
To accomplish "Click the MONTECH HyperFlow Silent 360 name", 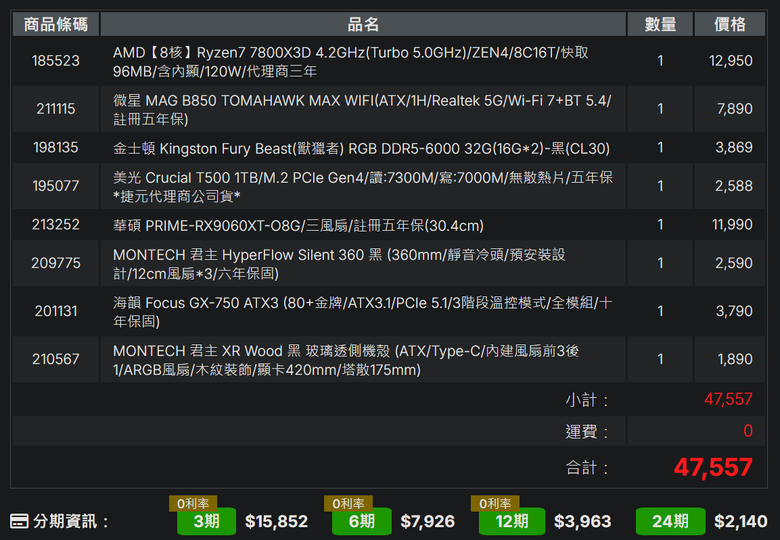I will (339, 264).
